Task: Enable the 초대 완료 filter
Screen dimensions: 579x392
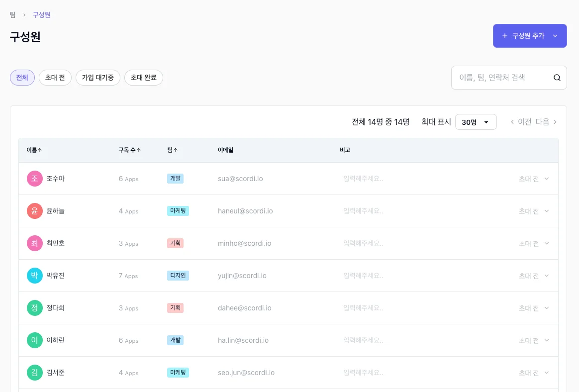Action: pyautogui.click(x=143, y=78)
